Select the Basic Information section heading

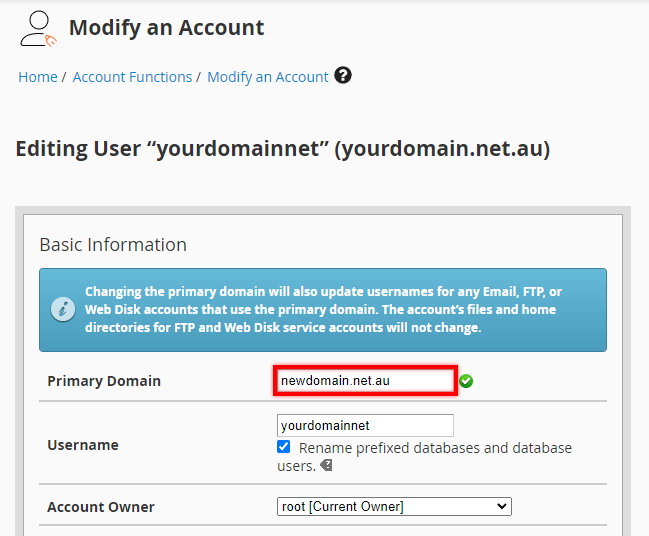(x=113, y=245)
